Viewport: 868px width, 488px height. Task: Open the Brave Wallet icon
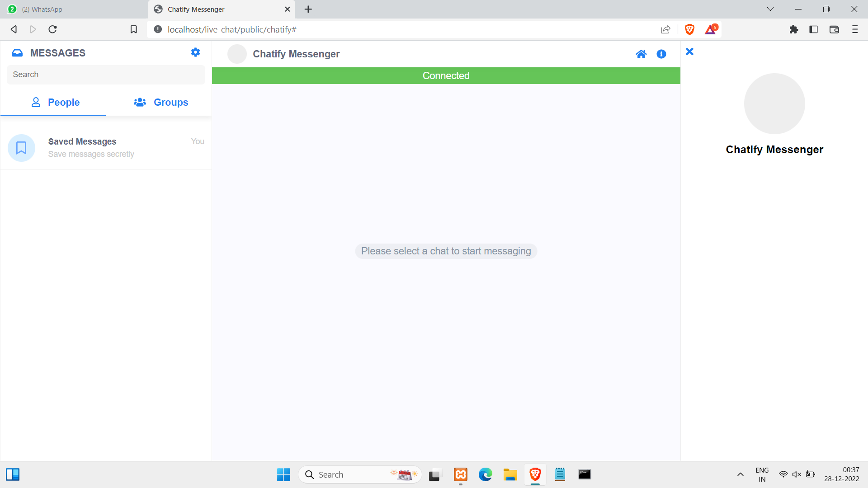(834, 29)
